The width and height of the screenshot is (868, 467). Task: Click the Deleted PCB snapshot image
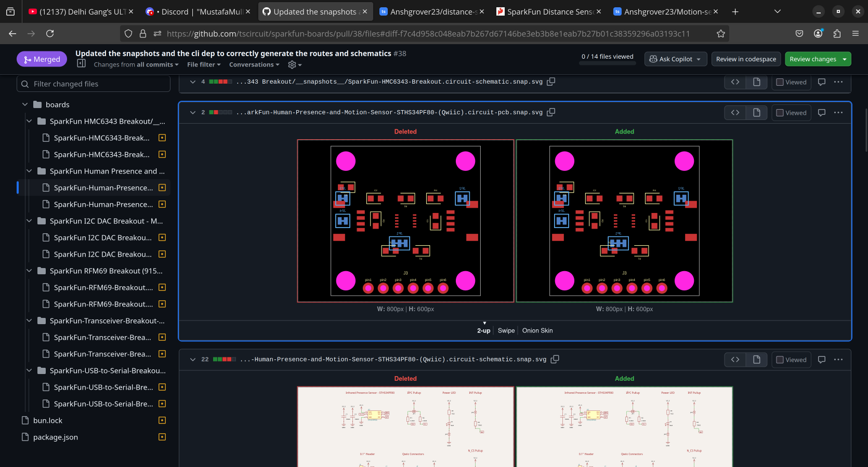coord(405,221)
